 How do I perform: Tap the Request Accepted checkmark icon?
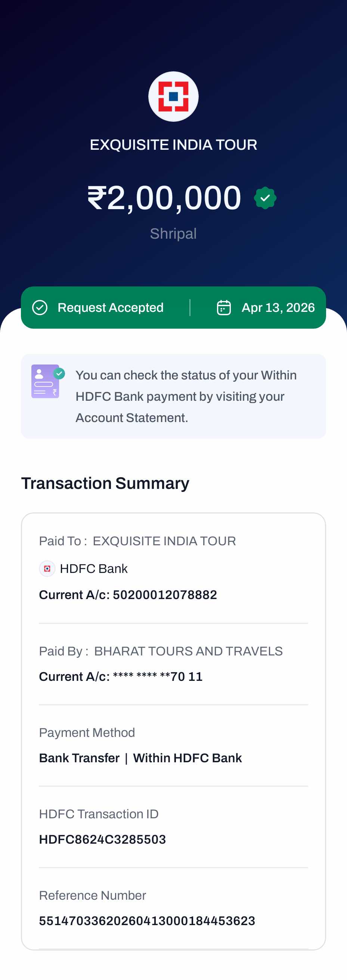(x=40, y=307)
